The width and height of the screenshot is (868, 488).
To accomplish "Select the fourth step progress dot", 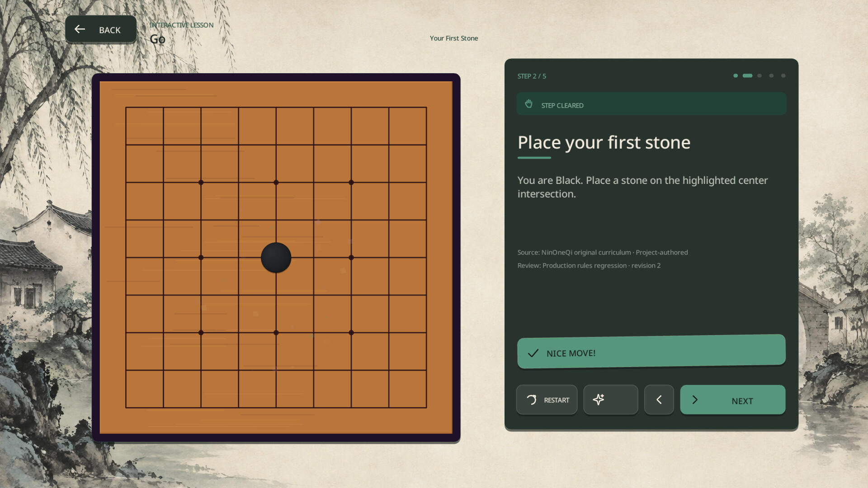I will click(x=771, y=76).
